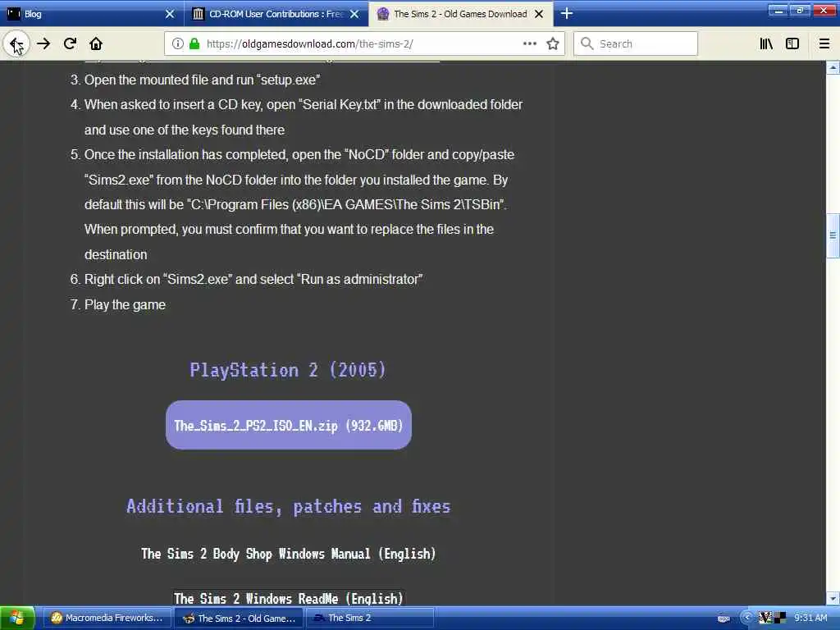Image resolution: width=840 pixels, height=630 pixels.
Task: Go back to the previous page
Action: [x=16, y=44]
